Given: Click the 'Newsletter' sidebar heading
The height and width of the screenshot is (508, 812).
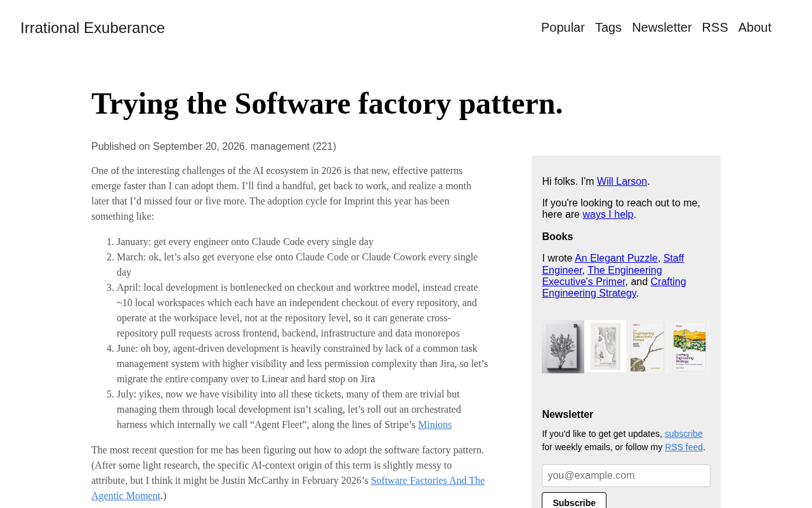Looking at the screenshot, I should tap(567, 415).
